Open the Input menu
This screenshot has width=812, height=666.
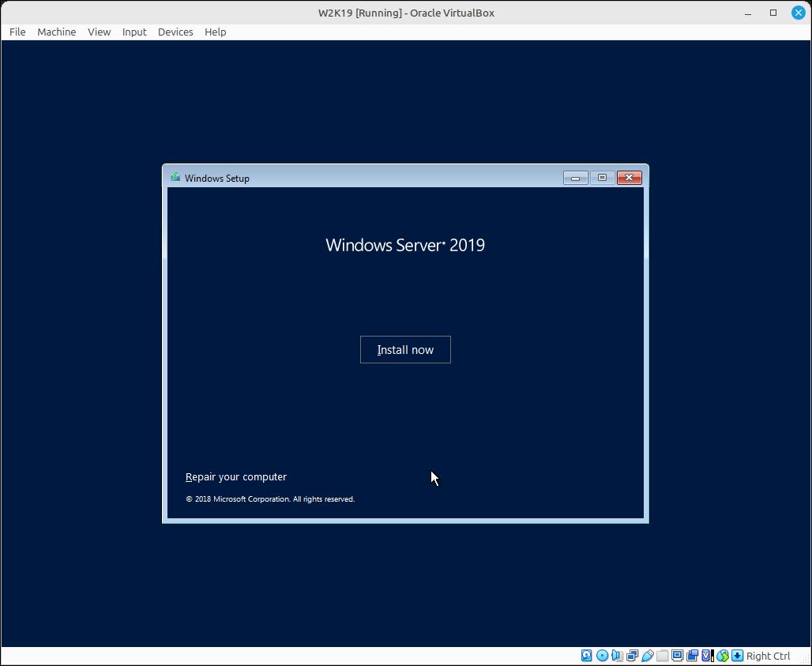coord(134,32)
